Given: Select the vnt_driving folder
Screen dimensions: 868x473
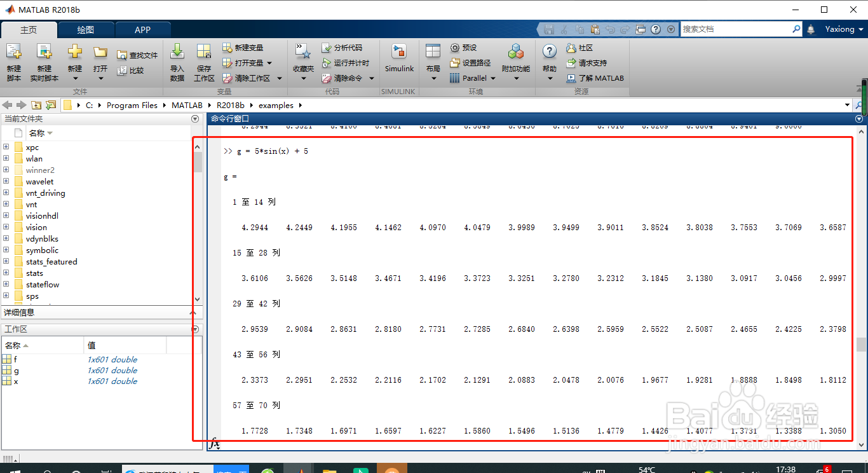Looking at the screenshot, I should (x=45, y=193).
